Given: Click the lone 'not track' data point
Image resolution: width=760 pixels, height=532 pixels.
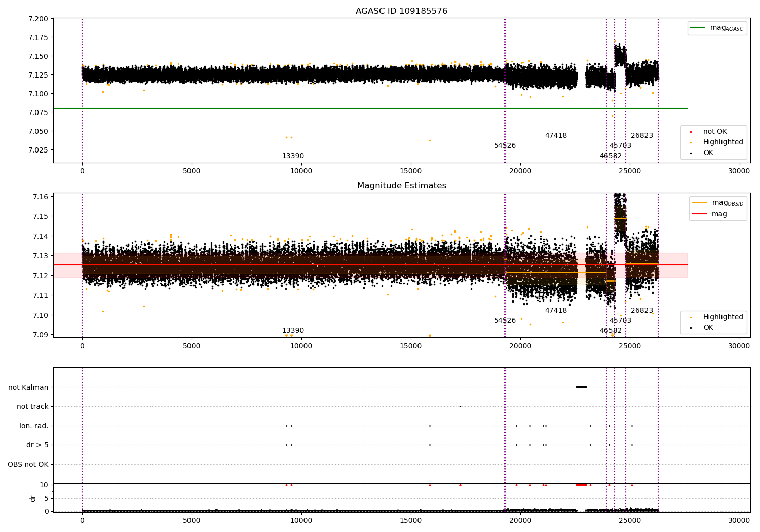Looking at the screenshot, I should (460, 406).
